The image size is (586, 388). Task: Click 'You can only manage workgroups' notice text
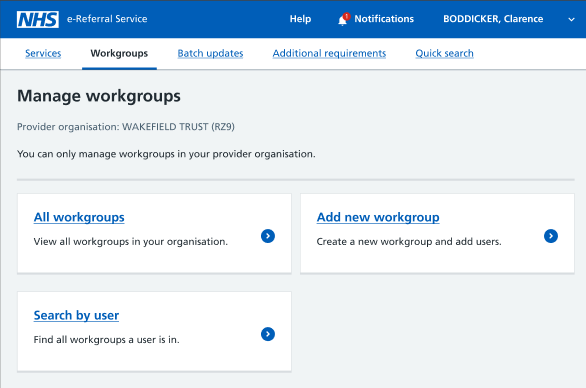(x=166, y=154)
